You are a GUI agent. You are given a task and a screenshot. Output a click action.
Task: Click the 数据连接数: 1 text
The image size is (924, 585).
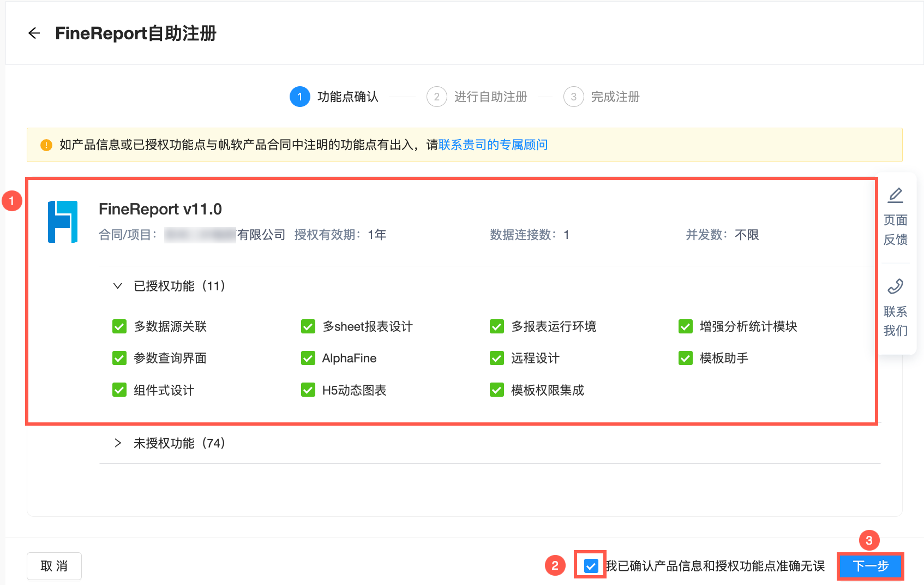click(530, 235)
